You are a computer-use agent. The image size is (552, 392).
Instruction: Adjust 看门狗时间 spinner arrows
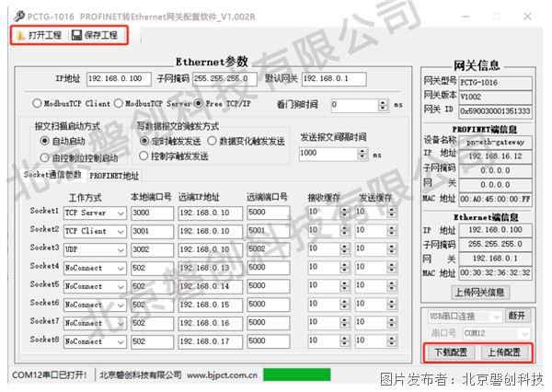tap(383, 105)
